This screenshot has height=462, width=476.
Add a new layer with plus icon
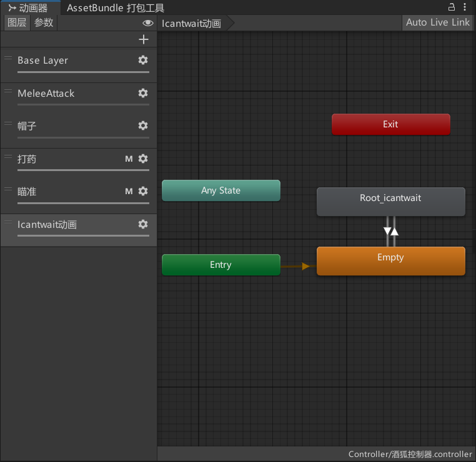point(144,39)
